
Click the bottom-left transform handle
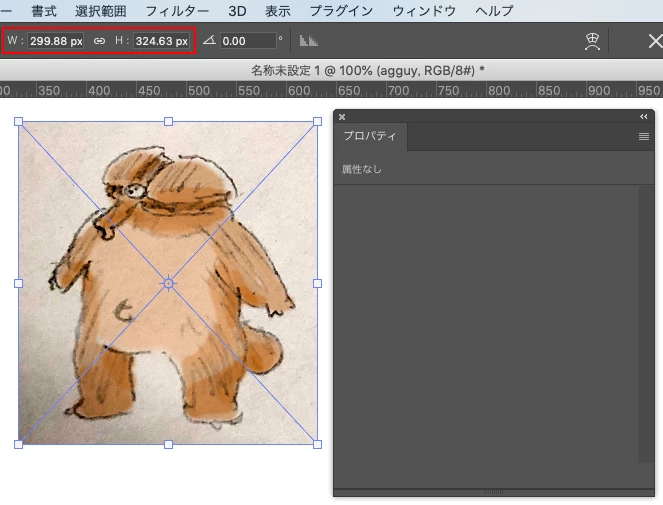point(19,445)
